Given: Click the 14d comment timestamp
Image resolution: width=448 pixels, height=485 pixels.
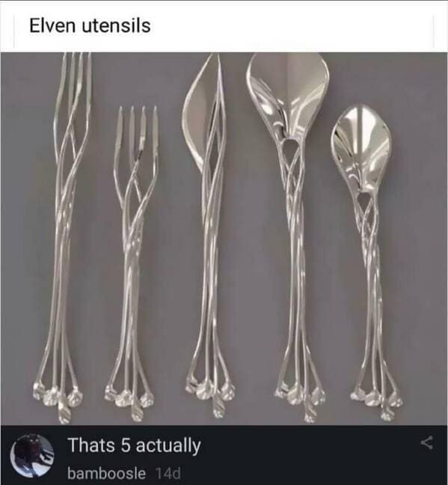Looking at the screenshot, I should [x=168, y=473].
